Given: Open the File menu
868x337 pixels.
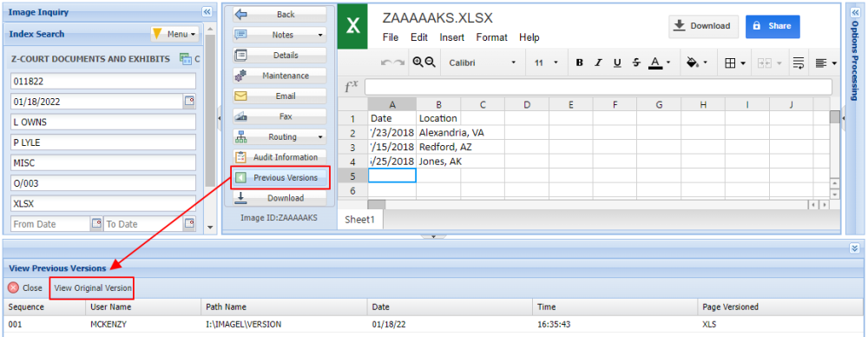Looking at the screenshot, I should pyautogui.click(x=391, y=37).
